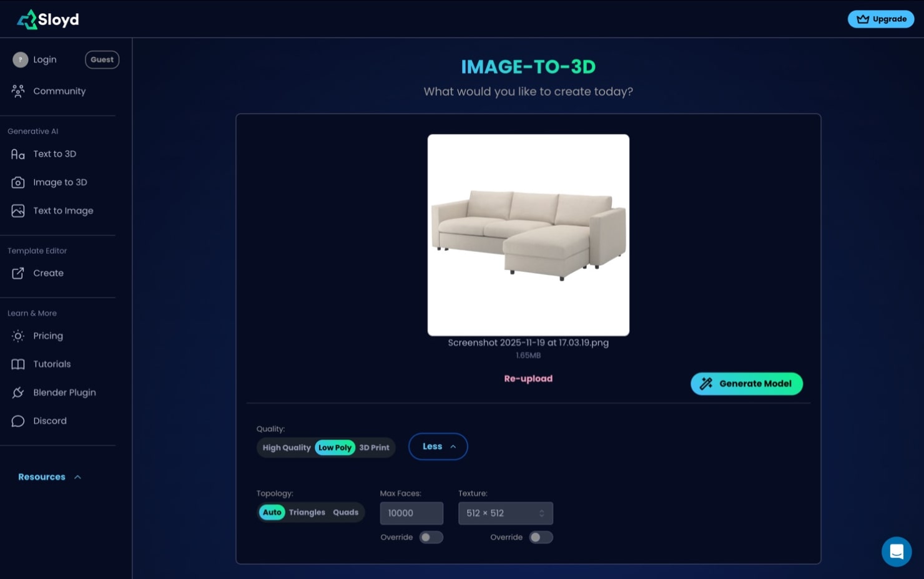Open the support chat bubble

click(897, 552)
